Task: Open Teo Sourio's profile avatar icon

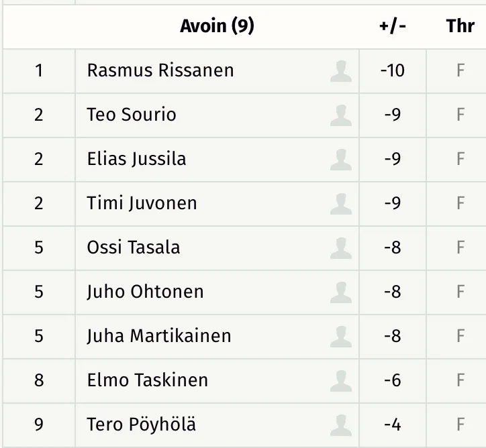Action: 341,115
